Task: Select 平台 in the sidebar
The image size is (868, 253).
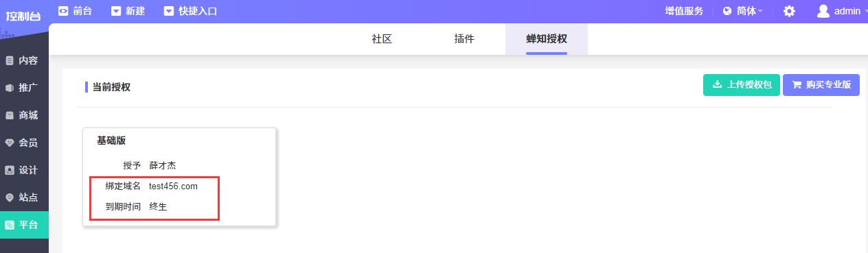Action: pos(24,225)
